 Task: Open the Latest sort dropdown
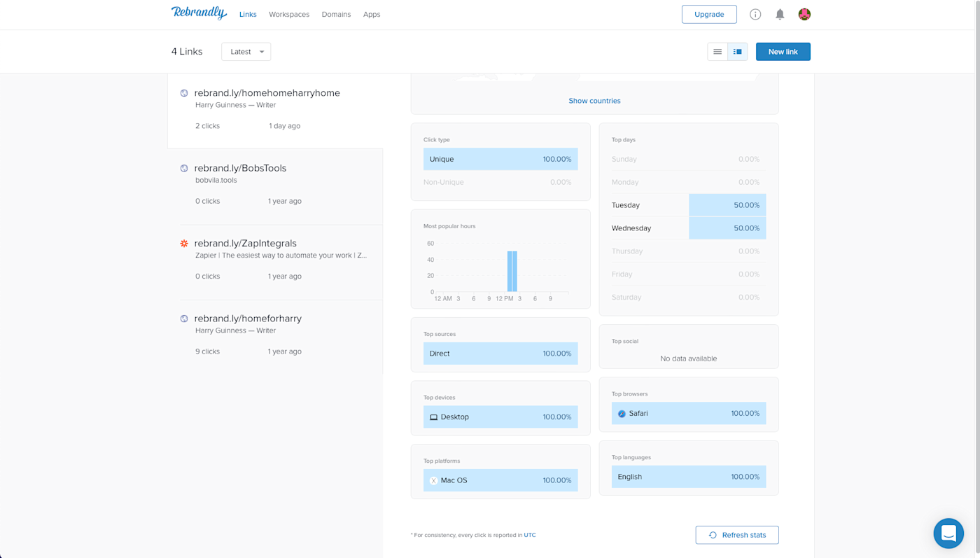coord(246,52)
